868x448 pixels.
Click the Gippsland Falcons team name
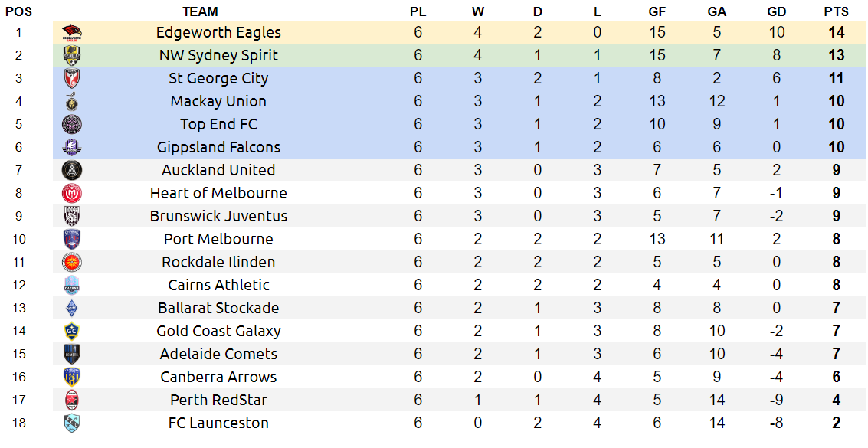[x=218, y=147]
